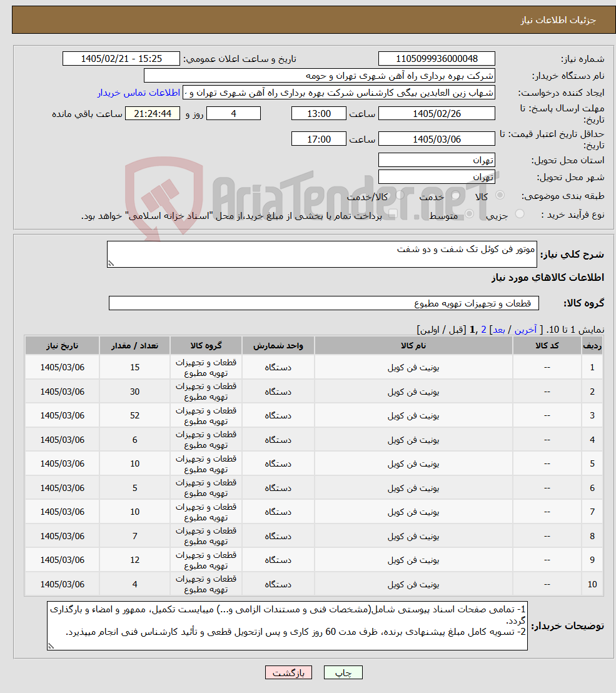Click quantity 12 in row 9
This screenshot has width=616, height=693.
tap(135, 560)
